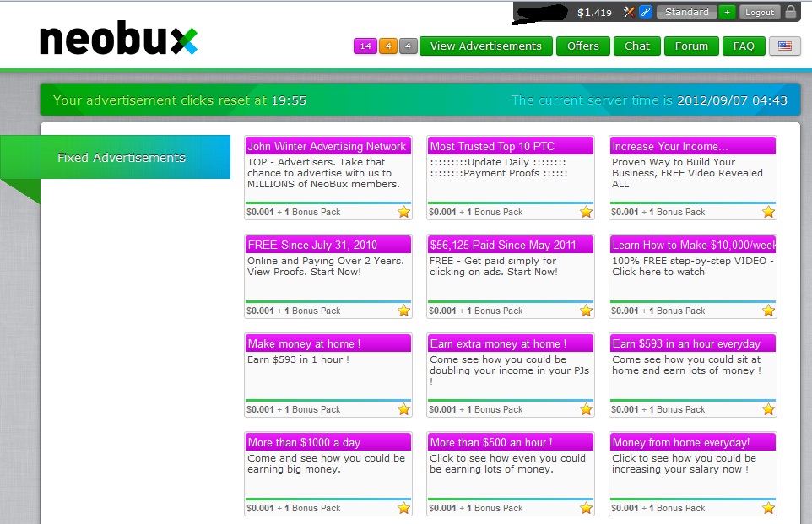The height and width of the screenshot is (524, 812).
Task: Open the FAQ page
Action: (x=744, y=46)
